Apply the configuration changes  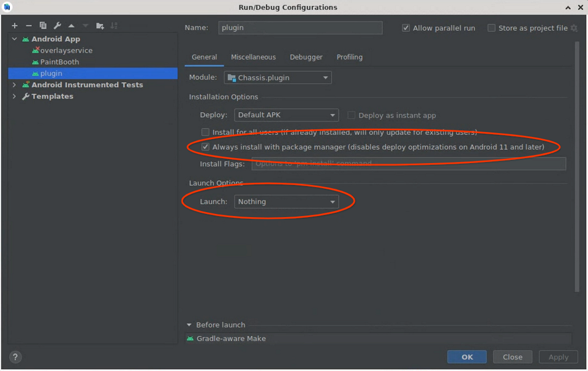tap(558, 356)
